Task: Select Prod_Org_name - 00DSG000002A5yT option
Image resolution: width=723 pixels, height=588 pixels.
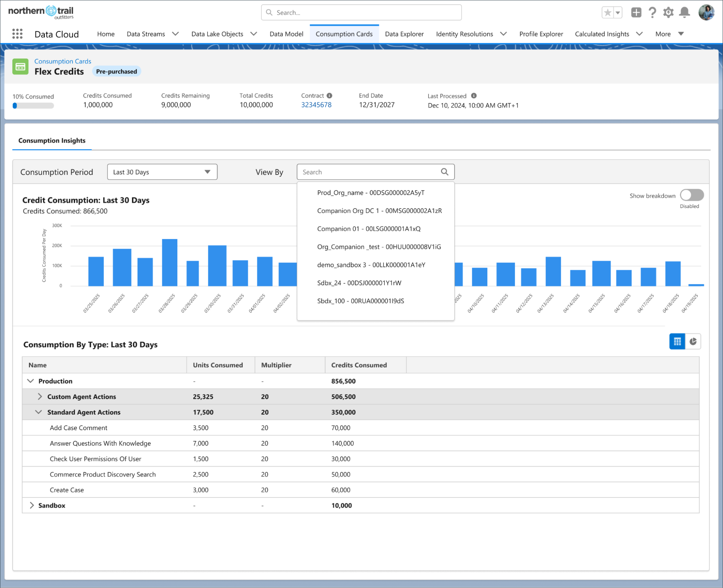Action: 375,193
